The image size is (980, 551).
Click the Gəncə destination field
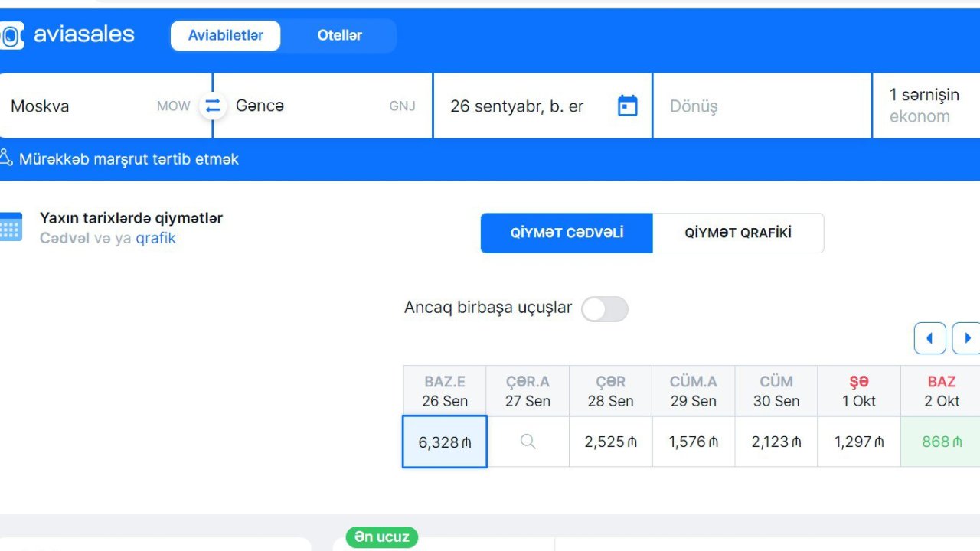point(325,106)
